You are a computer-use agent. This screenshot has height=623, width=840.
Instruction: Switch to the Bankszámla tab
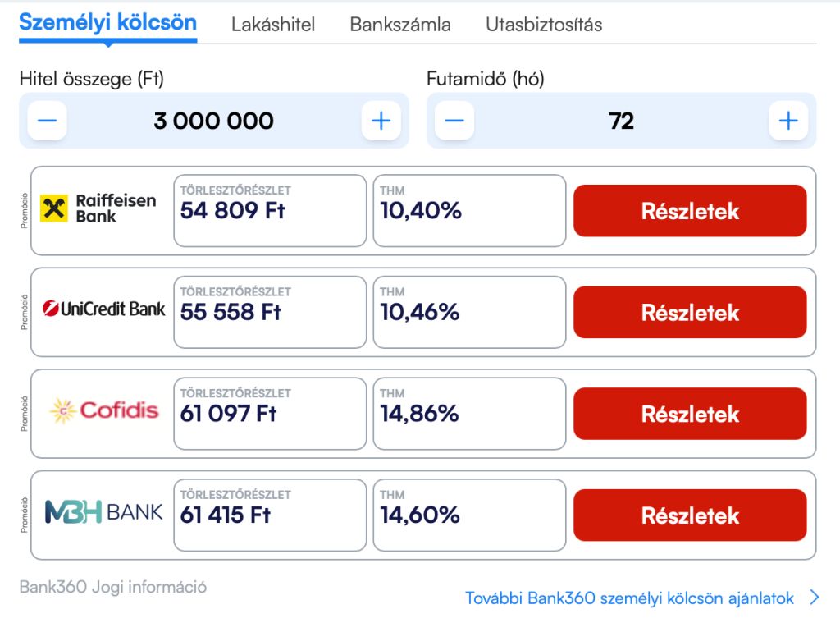click(x=400, y=25)
